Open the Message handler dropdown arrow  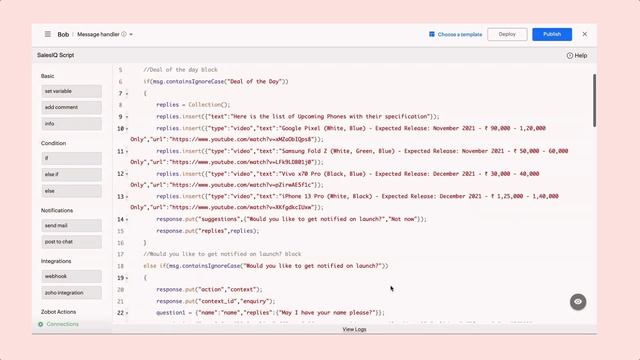click(x=131, y=35)
